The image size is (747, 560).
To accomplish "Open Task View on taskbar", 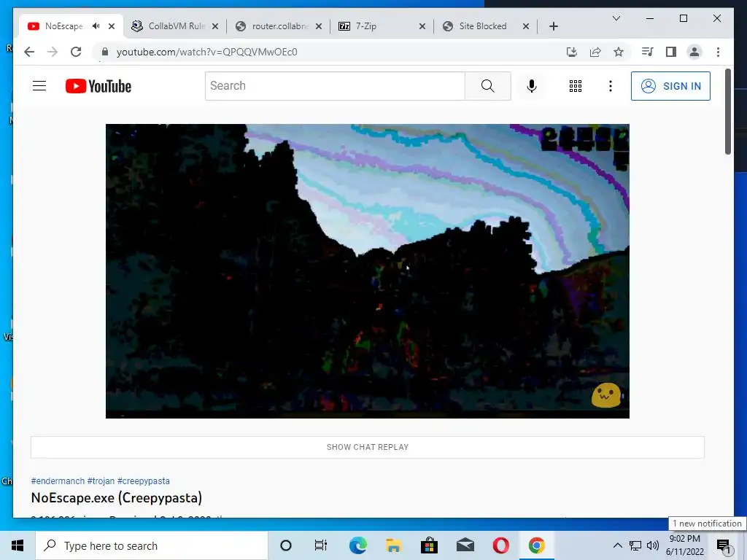I will (321, 545).
